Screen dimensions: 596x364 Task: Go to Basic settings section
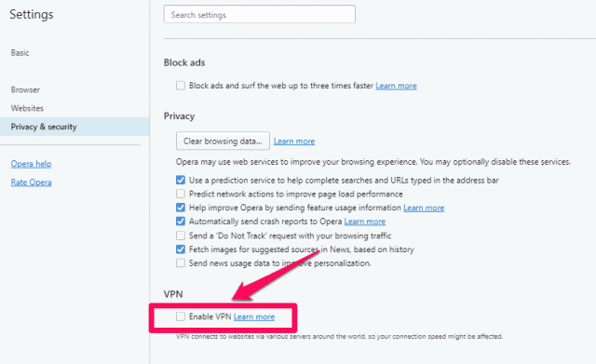click(x=20, y=53)
